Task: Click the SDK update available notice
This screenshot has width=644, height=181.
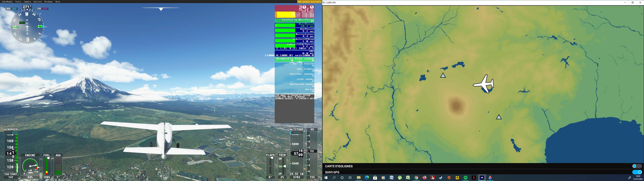Action: [x=309, y=2]
